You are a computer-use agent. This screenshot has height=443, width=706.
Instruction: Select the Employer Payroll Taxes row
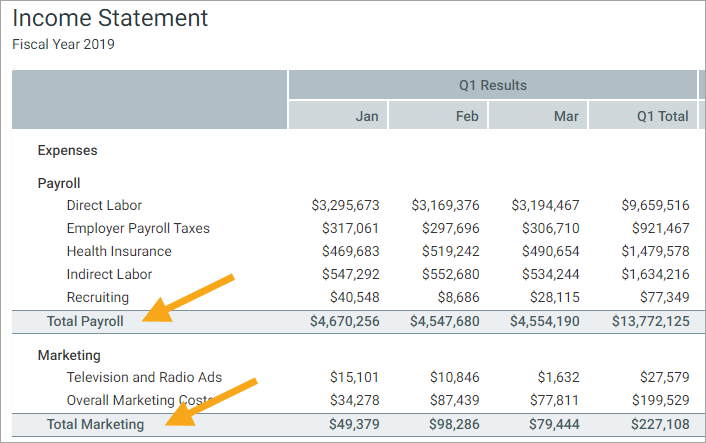(x=138, y=228)
